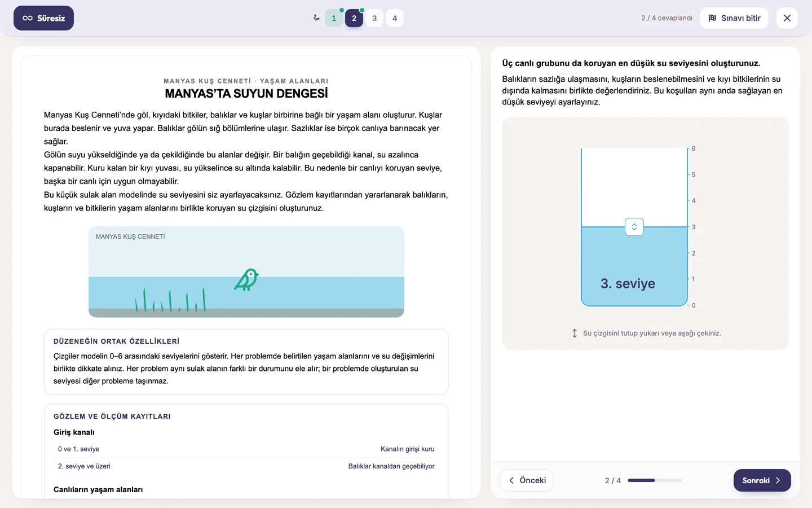Click the bird icon before question 1
Image resolution: width=812 pixels, height=508 pixels.
pyautogui.click(x=316, y=18)
